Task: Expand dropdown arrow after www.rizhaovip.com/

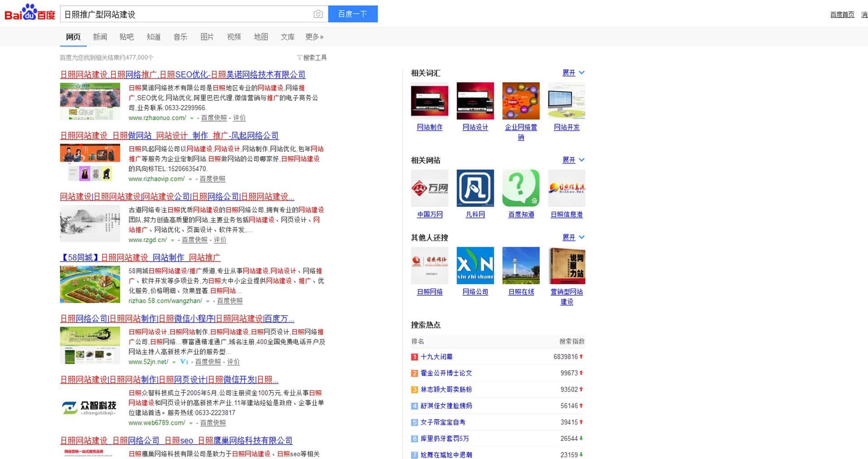Action: [190, 179]
